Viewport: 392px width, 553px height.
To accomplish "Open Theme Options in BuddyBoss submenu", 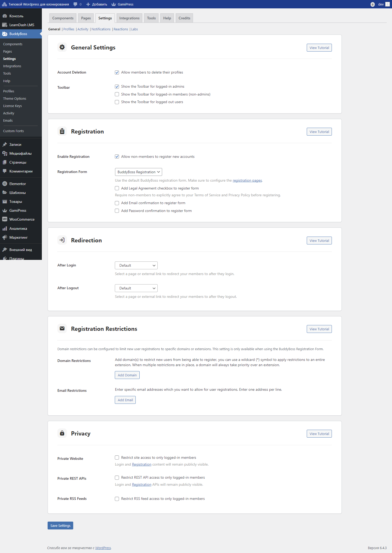I will click(x=15, y=99).
